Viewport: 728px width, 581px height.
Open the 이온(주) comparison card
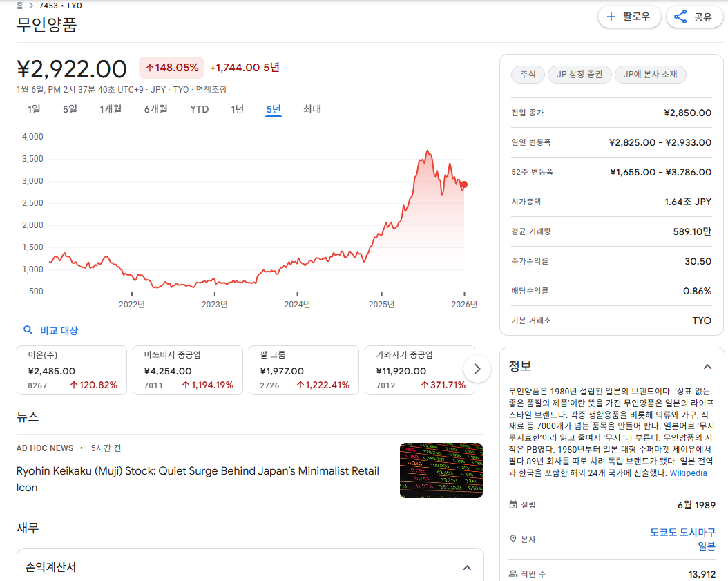(72, 370)
